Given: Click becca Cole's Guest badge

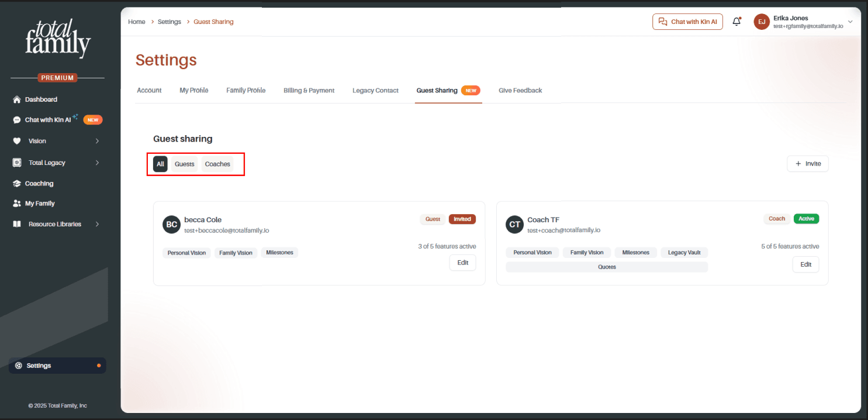Looking at the screenshot, I should 433,219.
